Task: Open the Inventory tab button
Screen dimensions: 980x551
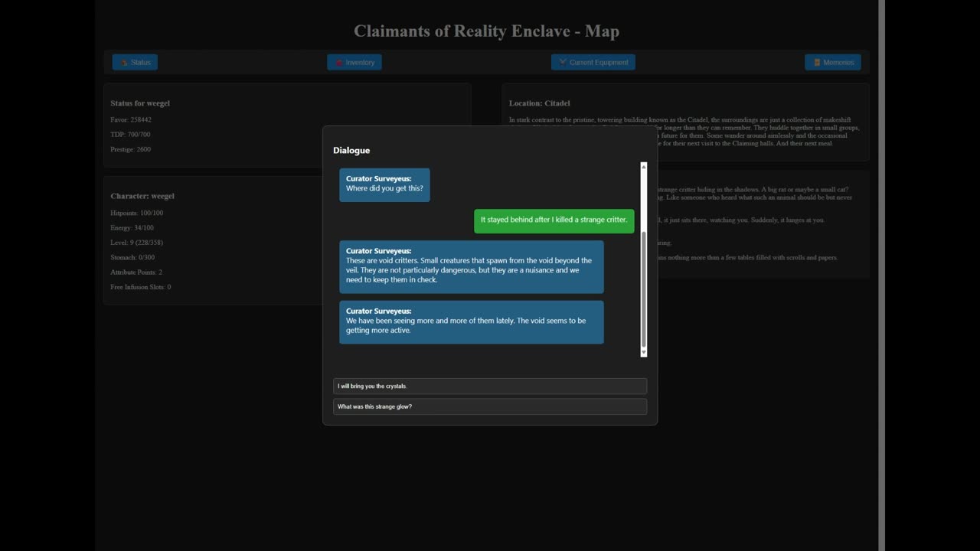Action: point(354,62)
